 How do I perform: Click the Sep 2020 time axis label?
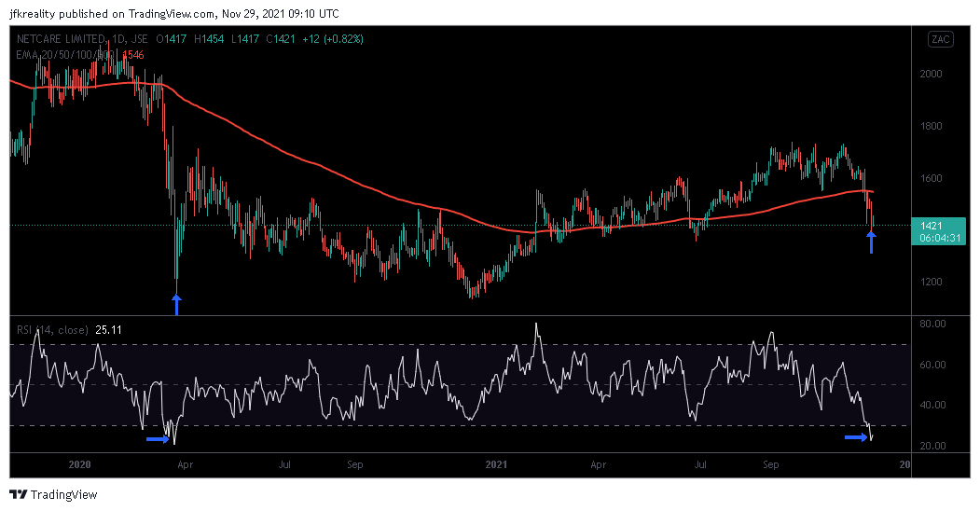(x=355, y=464)
